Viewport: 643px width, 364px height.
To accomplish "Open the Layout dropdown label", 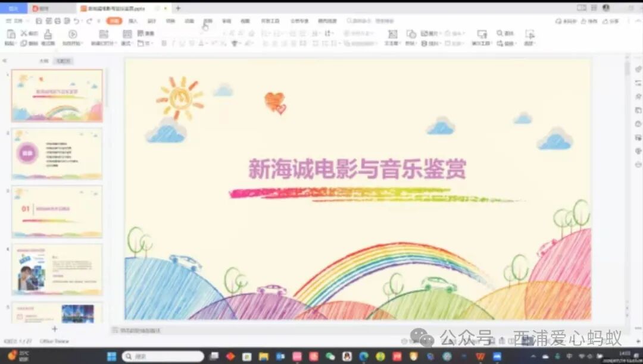I will tap(126, 43).
